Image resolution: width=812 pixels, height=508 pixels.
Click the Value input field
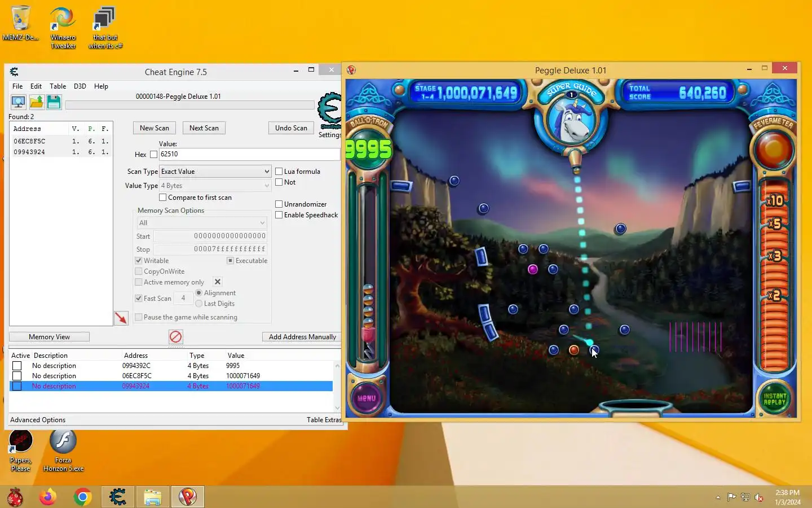(x=249, y=154)
